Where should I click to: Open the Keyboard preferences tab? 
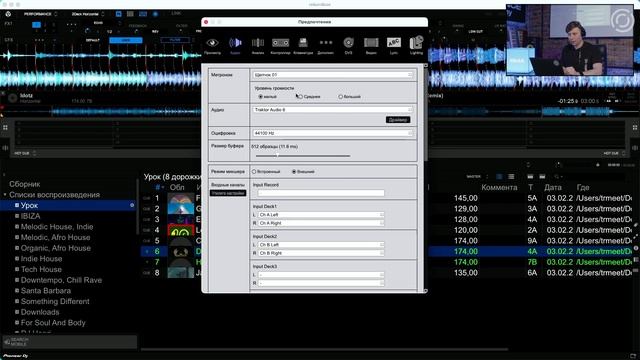click(x=303, y=45)
